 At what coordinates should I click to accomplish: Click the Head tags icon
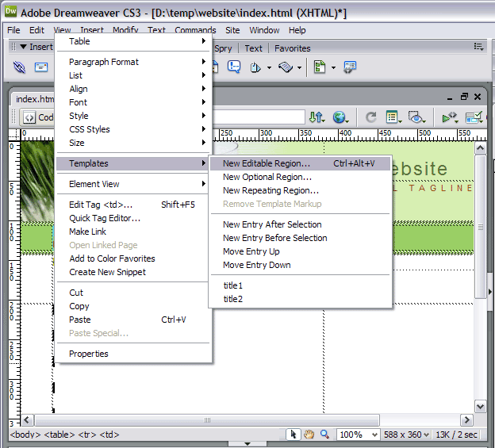coord(255,67)
